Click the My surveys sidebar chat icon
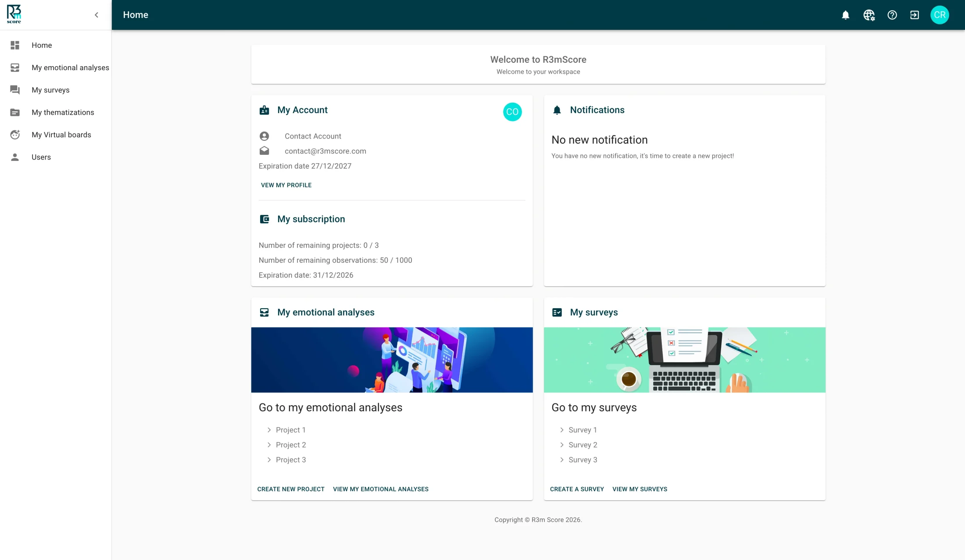 (x=15, y=90)
